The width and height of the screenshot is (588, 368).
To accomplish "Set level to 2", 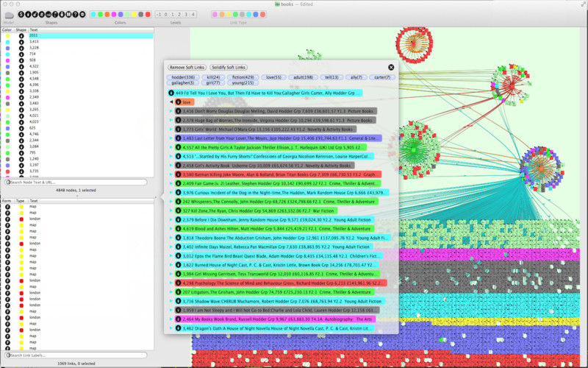I will click(179, 14).
